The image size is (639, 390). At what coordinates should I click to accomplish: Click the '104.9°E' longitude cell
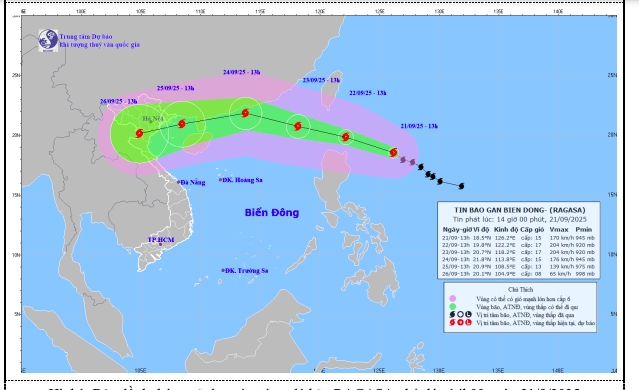pyautogui.click(x=505, y=274)
